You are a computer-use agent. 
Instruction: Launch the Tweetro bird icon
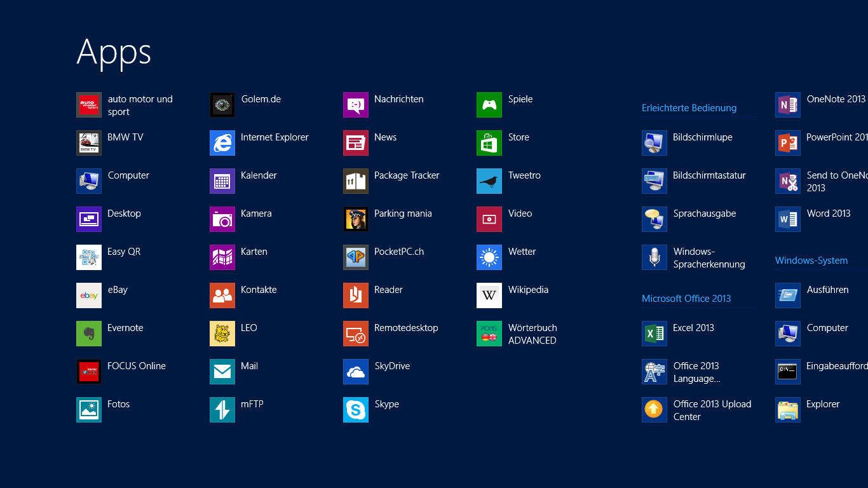click(489, 181)
